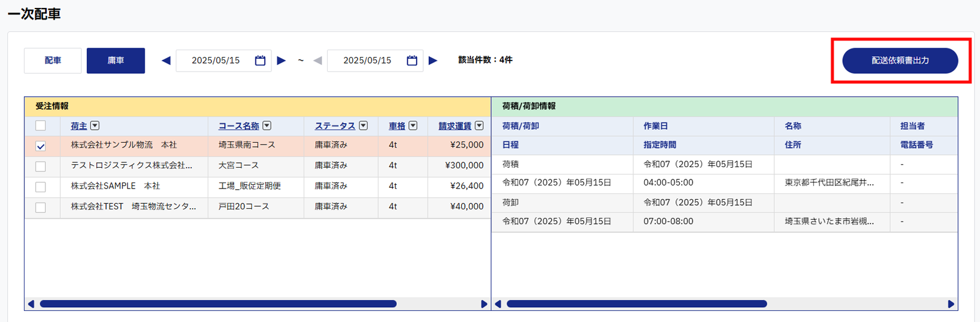This screenshot has width=980, height=322.
Task: Check the 株式会社SAMPLE 本社 row checkbox
Action: 40,187
